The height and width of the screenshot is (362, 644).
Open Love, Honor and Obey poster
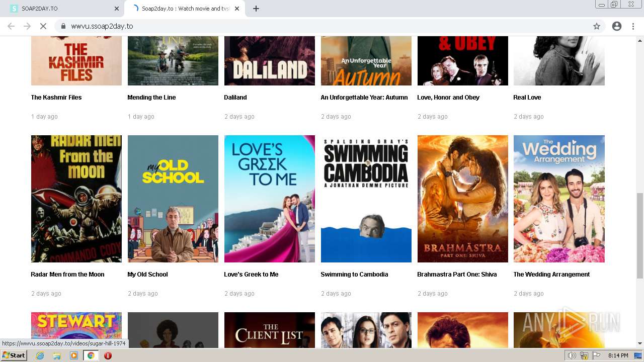click(x=463, y=61)
